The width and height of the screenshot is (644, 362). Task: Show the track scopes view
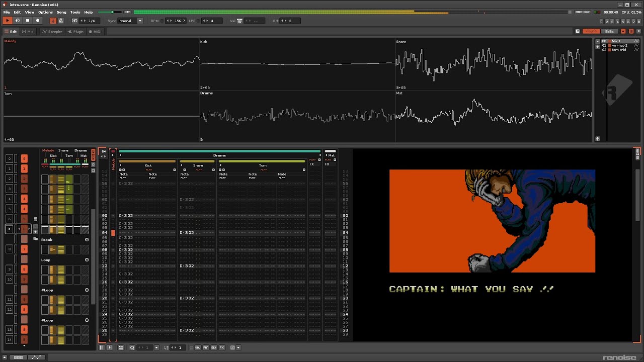click(591, 31)
